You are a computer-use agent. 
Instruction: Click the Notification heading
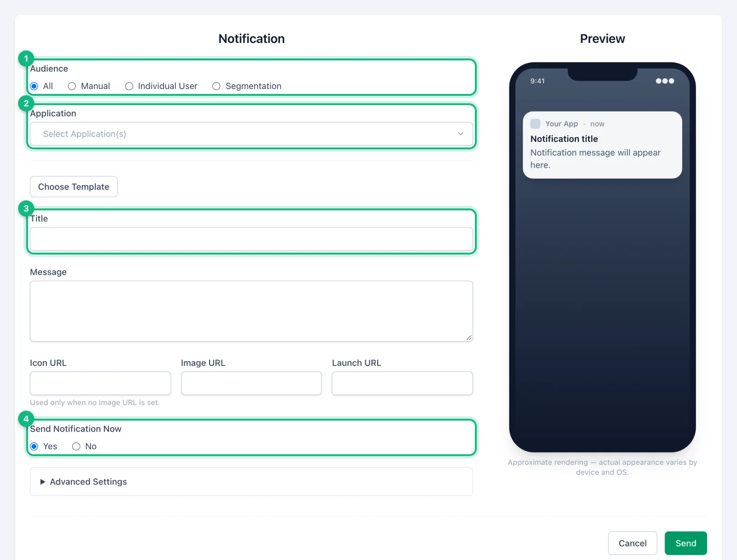coord(252,39)
